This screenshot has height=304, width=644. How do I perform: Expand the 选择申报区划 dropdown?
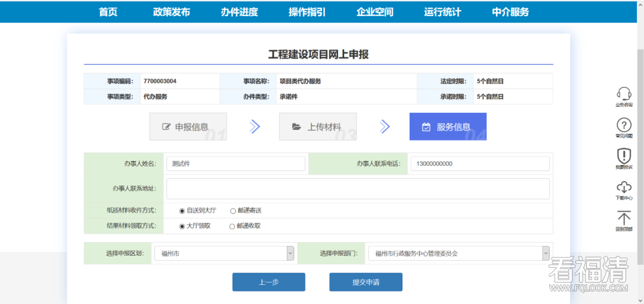(290, 253)
